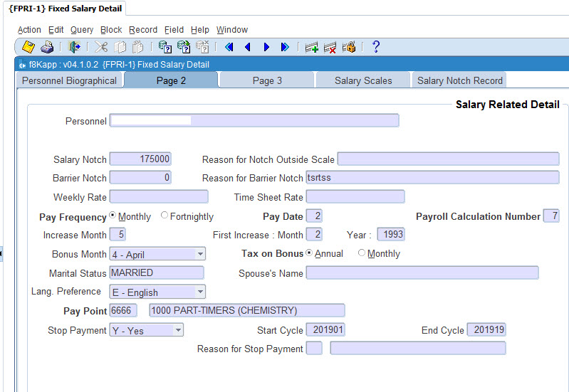Image resolution: width=569 pixels, height=392 pixels.
Task: Click the Help question mark icon
Action: pyautogui.click(x=376, y=48)
